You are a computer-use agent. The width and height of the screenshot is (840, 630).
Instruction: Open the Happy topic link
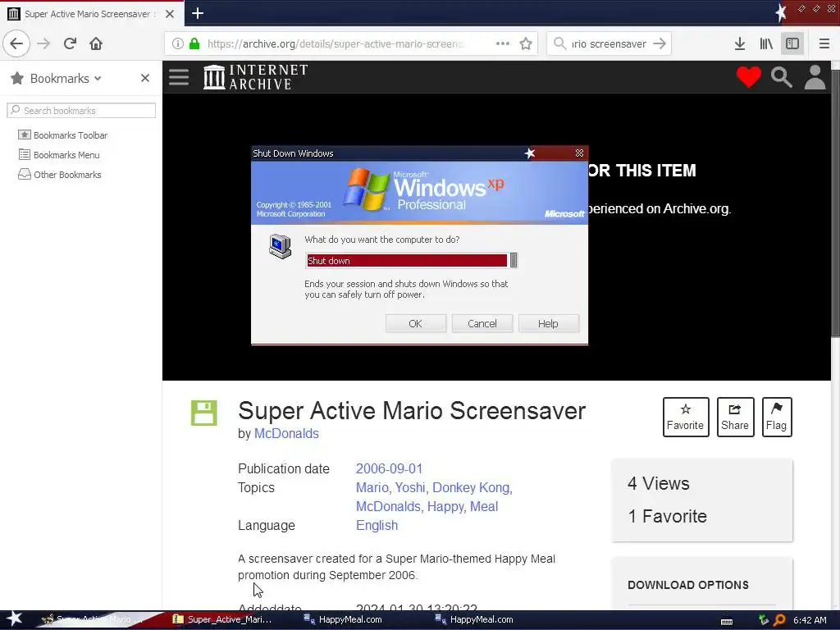pos(446,506)
